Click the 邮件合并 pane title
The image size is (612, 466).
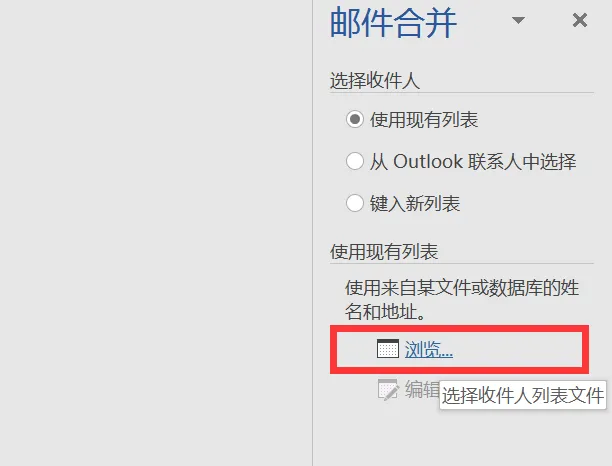click(393, 23)
